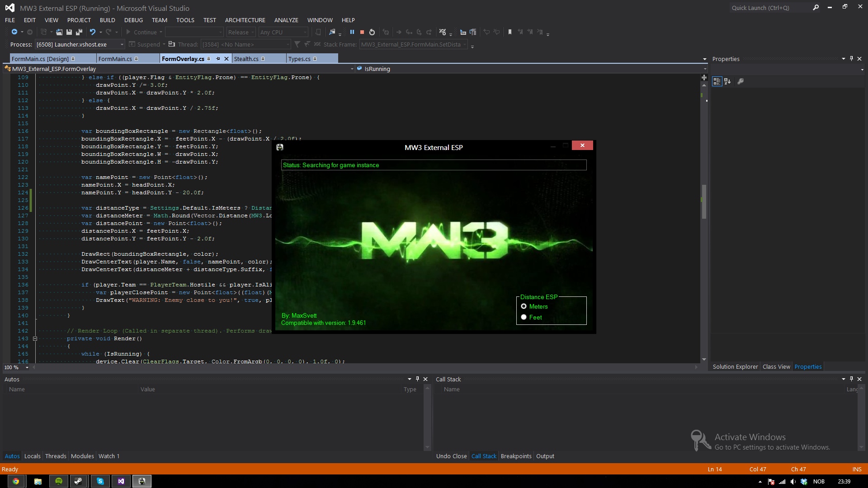
Task: Open File Explorer from the taskbar
Action: coord(38,481)
